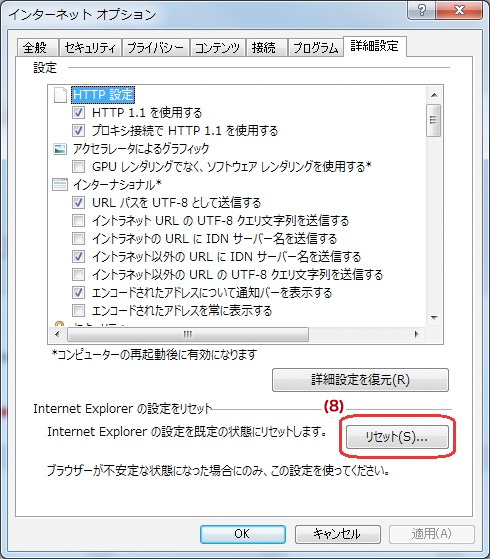The image size is (490, 559).
Task: Toggle HTTP 1.1 を使用する checkbox
Action: pos(78,113)
